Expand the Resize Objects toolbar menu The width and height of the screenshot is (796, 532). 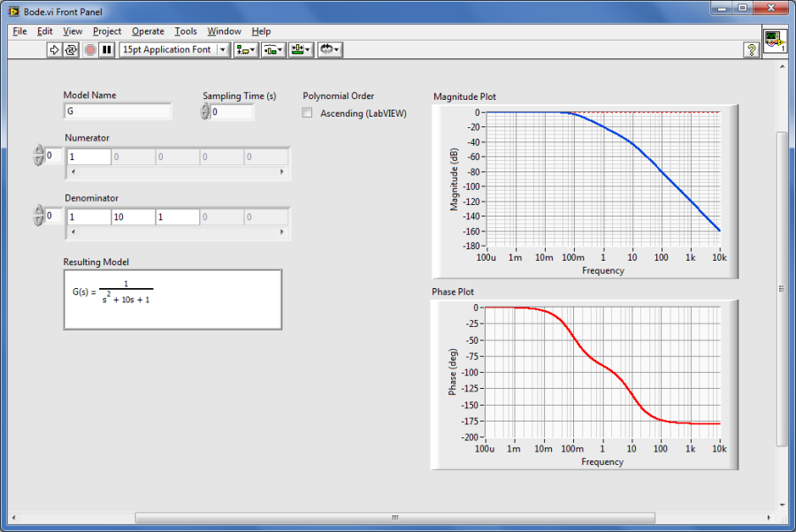point(301,50)
